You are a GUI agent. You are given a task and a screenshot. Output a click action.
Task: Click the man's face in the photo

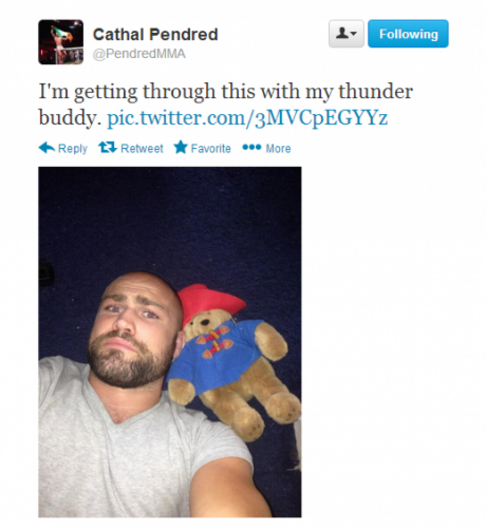(135, 332)
